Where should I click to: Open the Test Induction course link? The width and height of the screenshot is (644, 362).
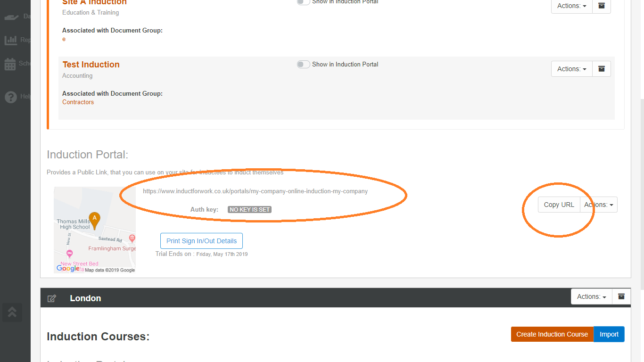(91, 65)
